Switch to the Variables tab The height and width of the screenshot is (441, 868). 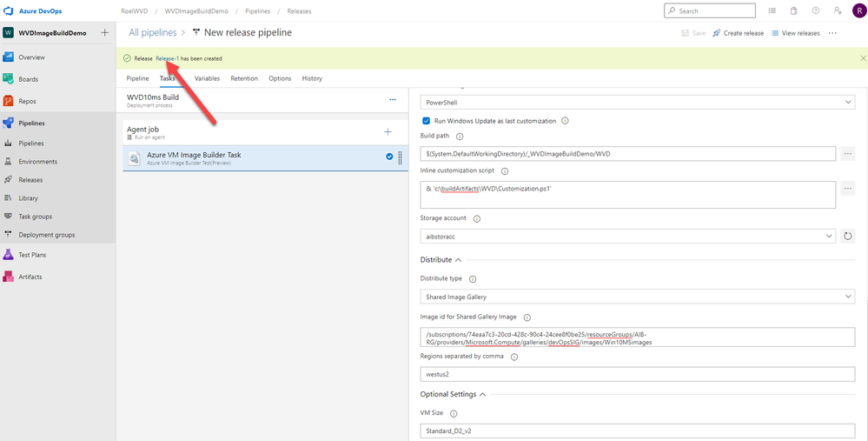pyautogui.click(x=207, y=78)
